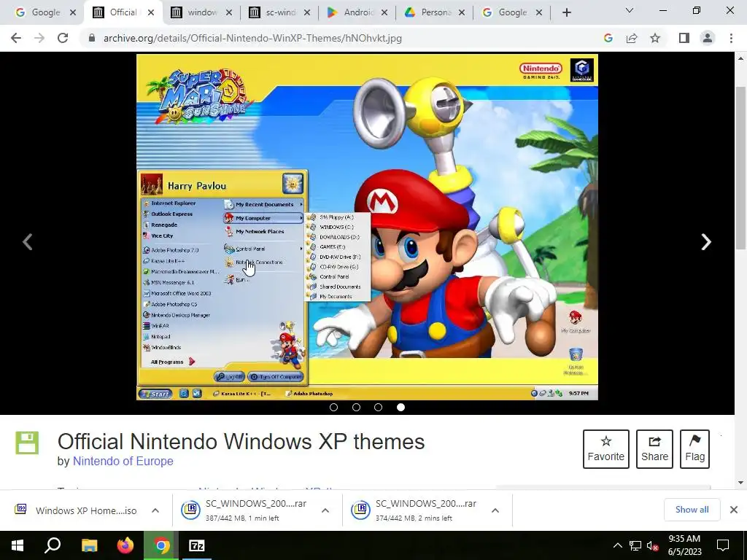Switch to the window archive tab
The image size is (747, 560).
pyautogui.click(x=201, y=12)
